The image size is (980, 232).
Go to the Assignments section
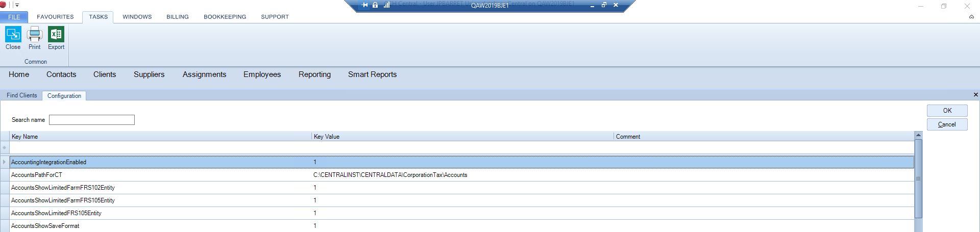pos(204,74)
